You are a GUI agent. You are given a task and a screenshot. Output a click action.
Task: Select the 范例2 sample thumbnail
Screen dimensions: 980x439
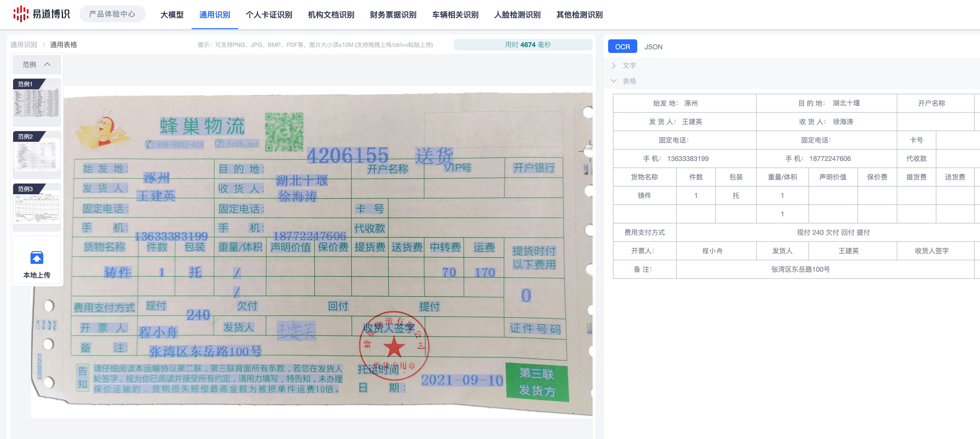[x=37, y=155]
